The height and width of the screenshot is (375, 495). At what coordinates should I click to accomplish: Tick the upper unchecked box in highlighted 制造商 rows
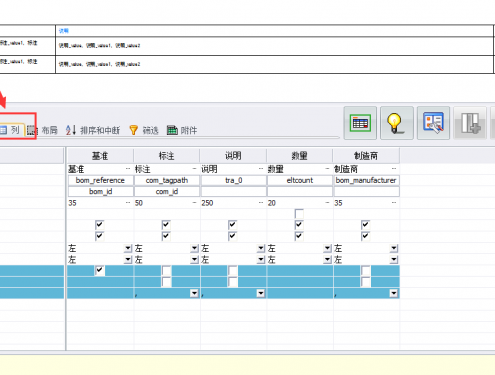[366, 270]
